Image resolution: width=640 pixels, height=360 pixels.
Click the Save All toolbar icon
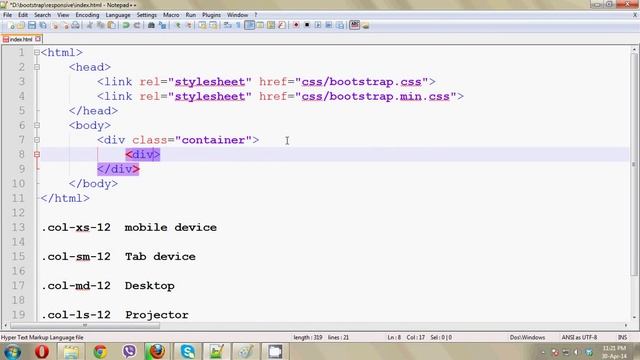coord(43,25)
